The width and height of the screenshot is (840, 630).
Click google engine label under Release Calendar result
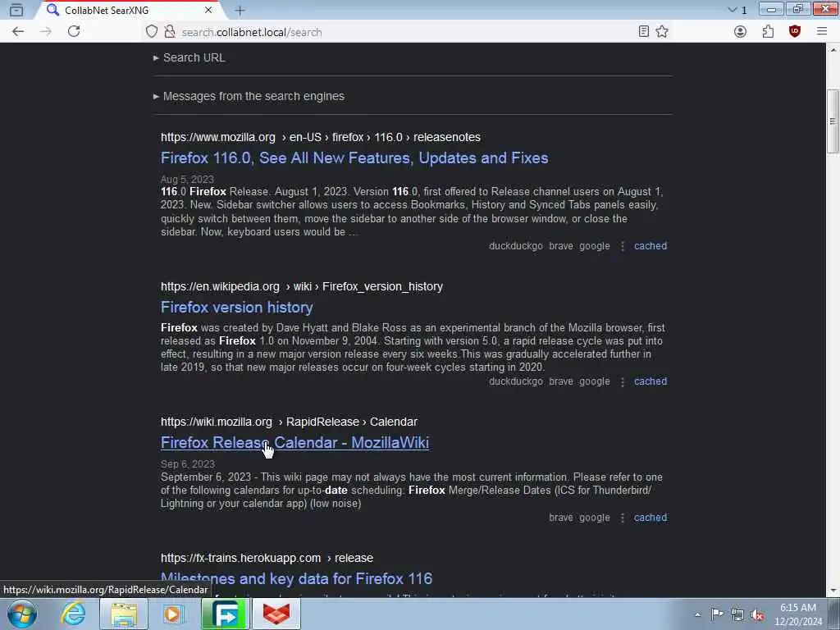(x=595, y=518)
